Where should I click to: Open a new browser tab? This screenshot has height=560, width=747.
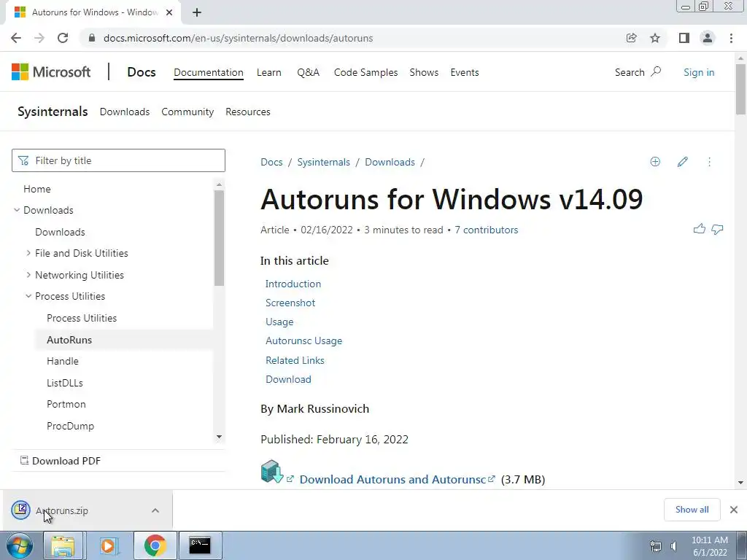pos(197,12)
